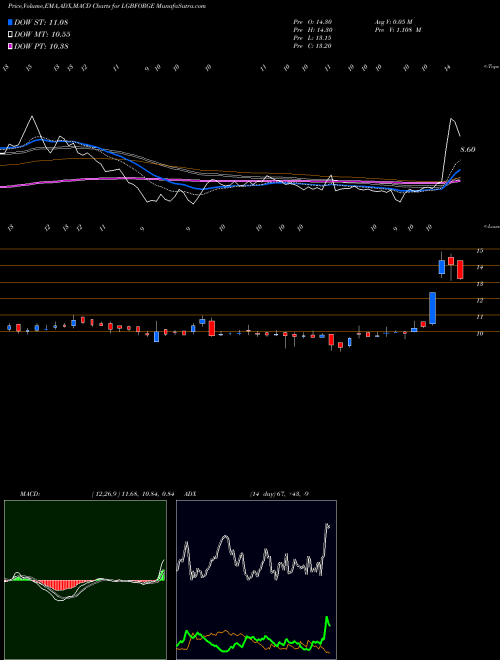Click the 'Pre H: 14.30' value
Image resolution: width=500 pixels, height=660 pixels.
[313, 30]
